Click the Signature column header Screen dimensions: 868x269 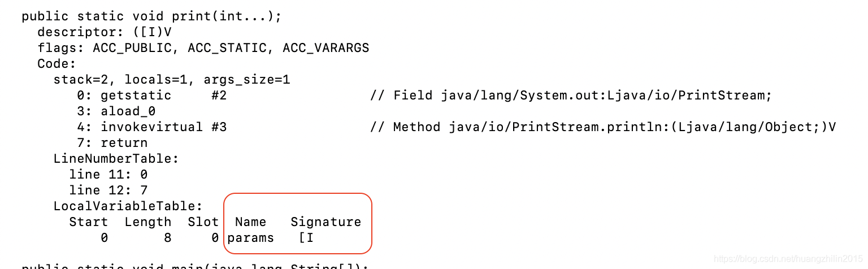(x=325, y=222)
